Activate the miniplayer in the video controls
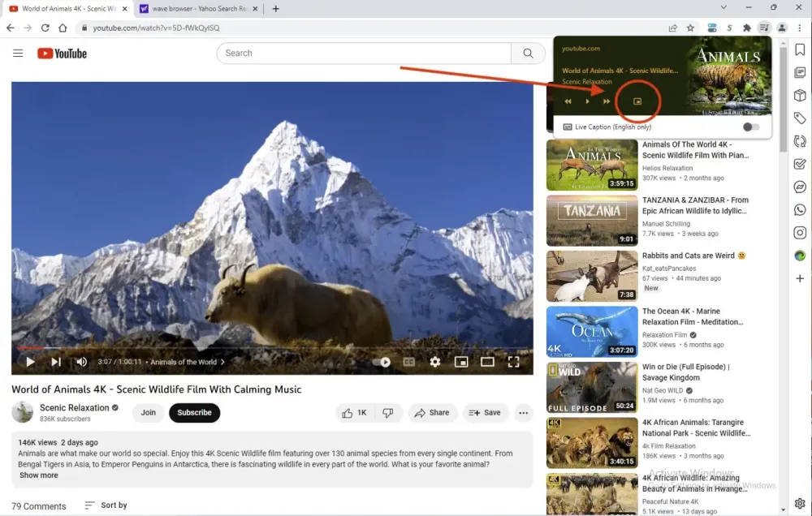Image resolution: width=812 pixels, height=516 pixels. [x=461, y=362]
